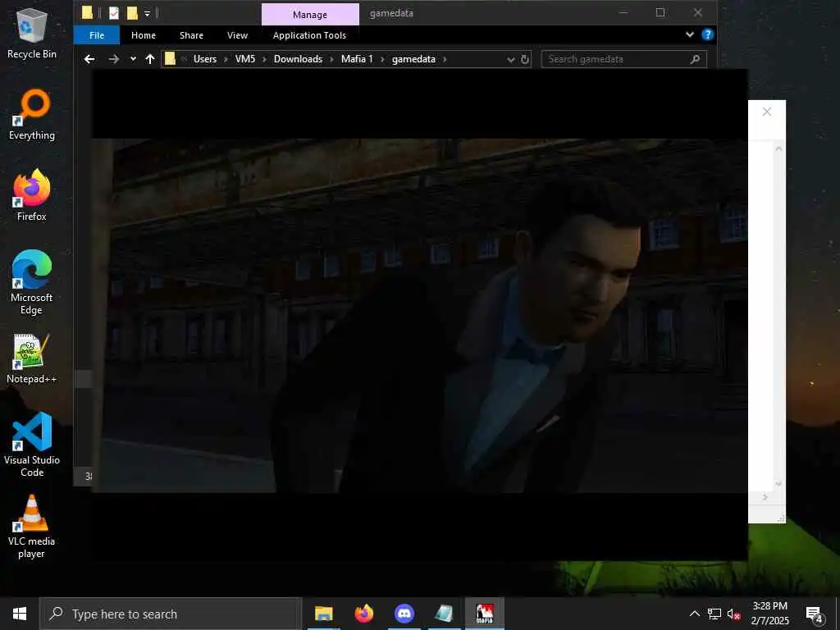Open Firefox from the desktop shortcut
The image size is (840, 630).
[32, 195]
